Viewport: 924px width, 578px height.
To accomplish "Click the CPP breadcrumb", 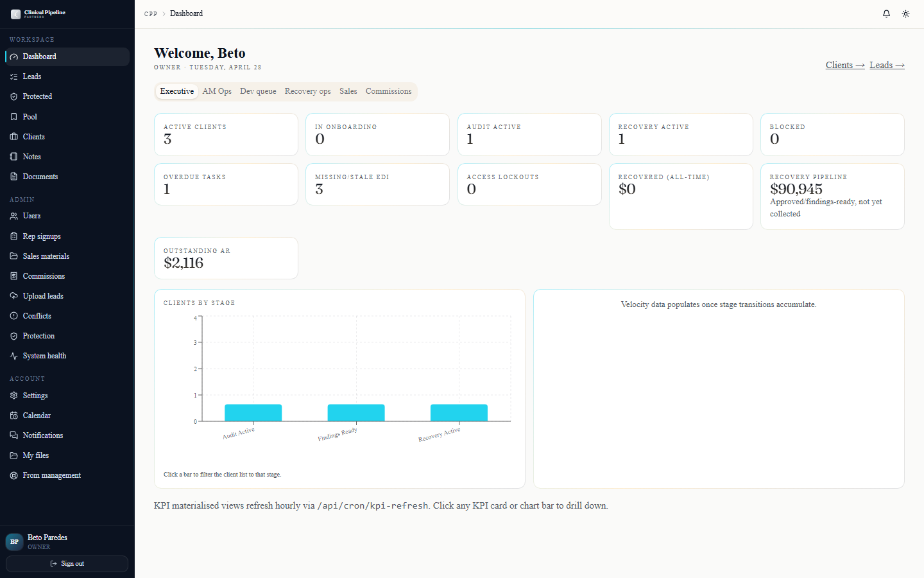I will (x=151, y=13).
